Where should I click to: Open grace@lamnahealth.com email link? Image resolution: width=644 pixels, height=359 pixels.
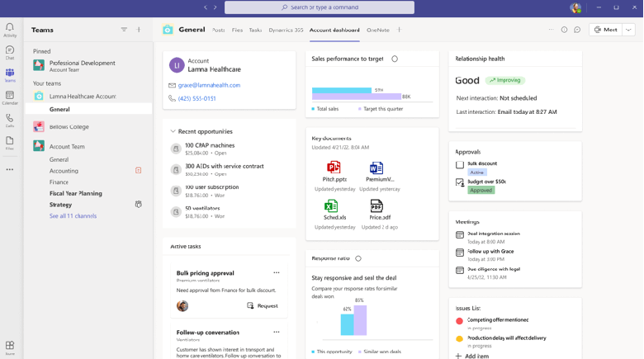(x=209, y=85)
